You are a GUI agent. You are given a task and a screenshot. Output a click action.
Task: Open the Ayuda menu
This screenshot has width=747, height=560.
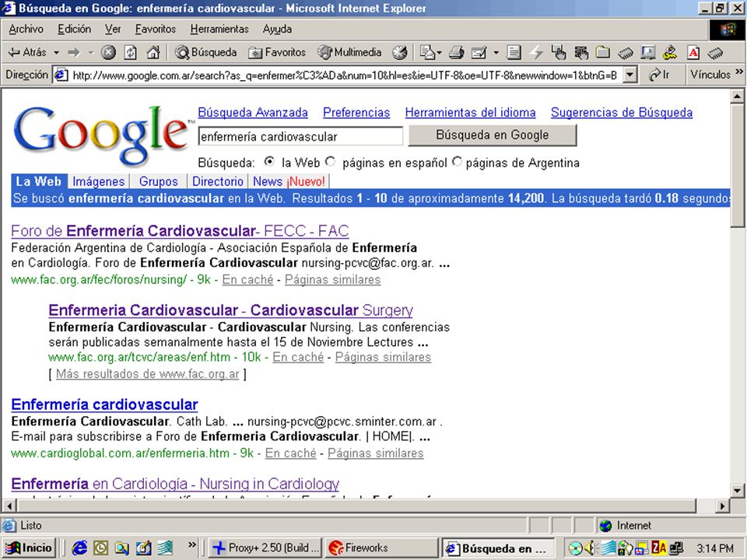coord(277,29)
